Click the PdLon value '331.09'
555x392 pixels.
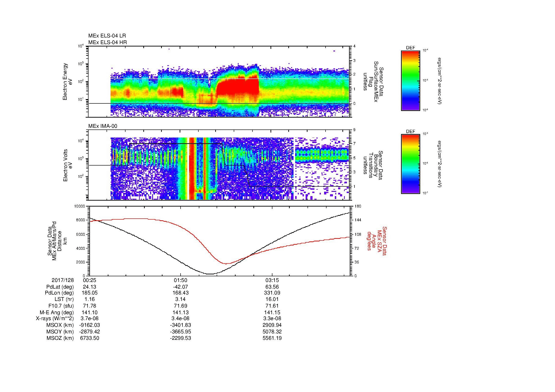(272, 293)
